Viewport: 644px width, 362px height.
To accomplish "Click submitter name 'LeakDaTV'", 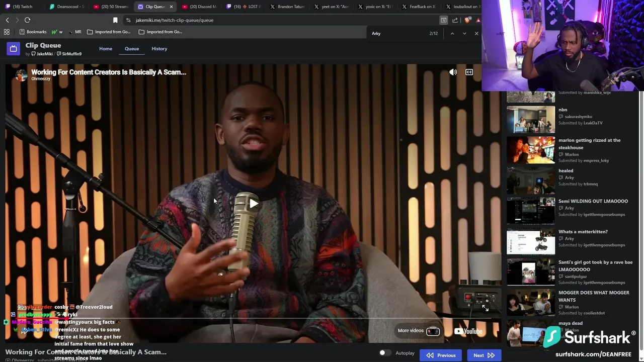I will (593, 123).
